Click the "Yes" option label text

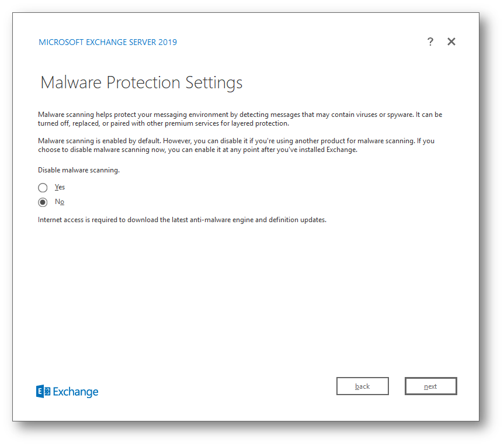click(x=60, y=187)
